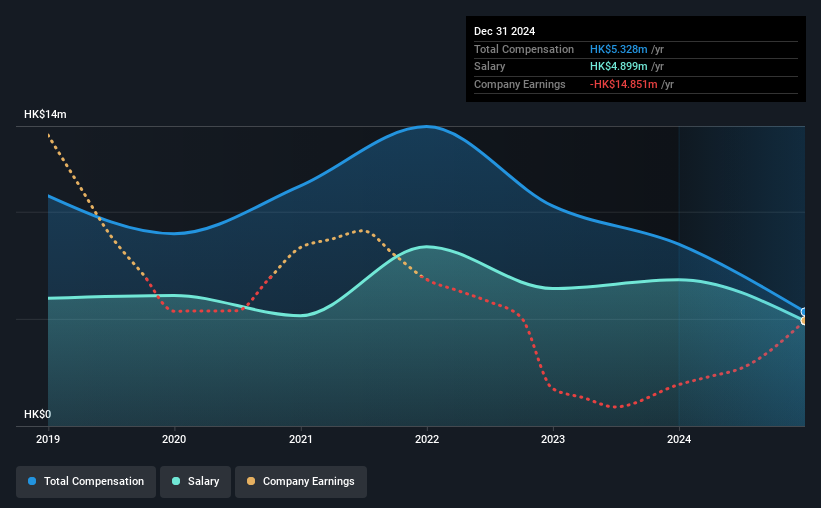Toggle the Salary legend button
Image resolution: width=821 pixels, height=508 pixels.
click(195, 482)
